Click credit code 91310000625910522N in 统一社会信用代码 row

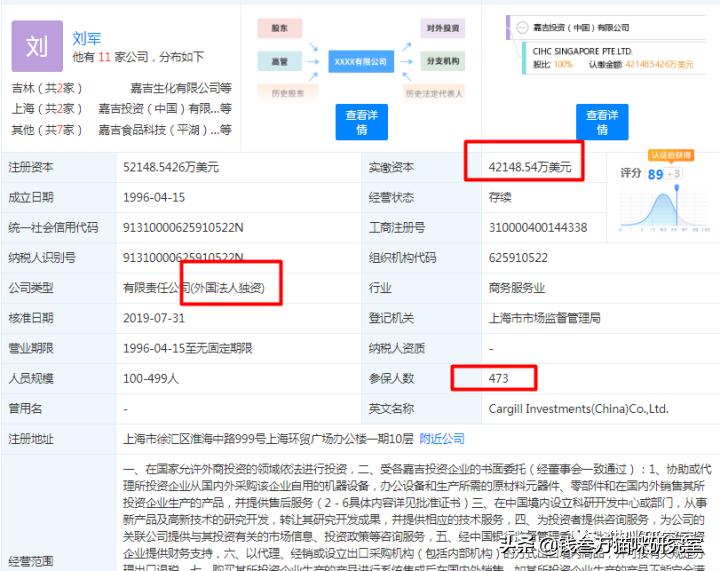pyautogui.click(x=183, y=228)
